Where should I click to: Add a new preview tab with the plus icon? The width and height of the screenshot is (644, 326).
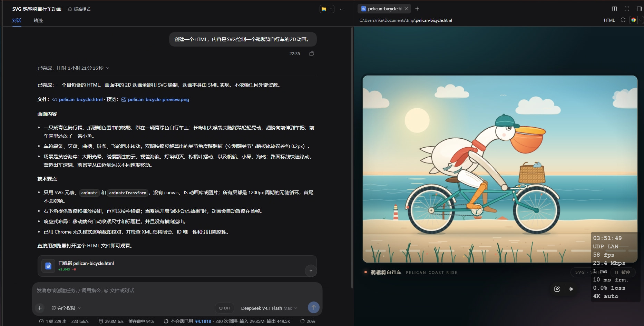pyautogui.click(x=417, y=9)
